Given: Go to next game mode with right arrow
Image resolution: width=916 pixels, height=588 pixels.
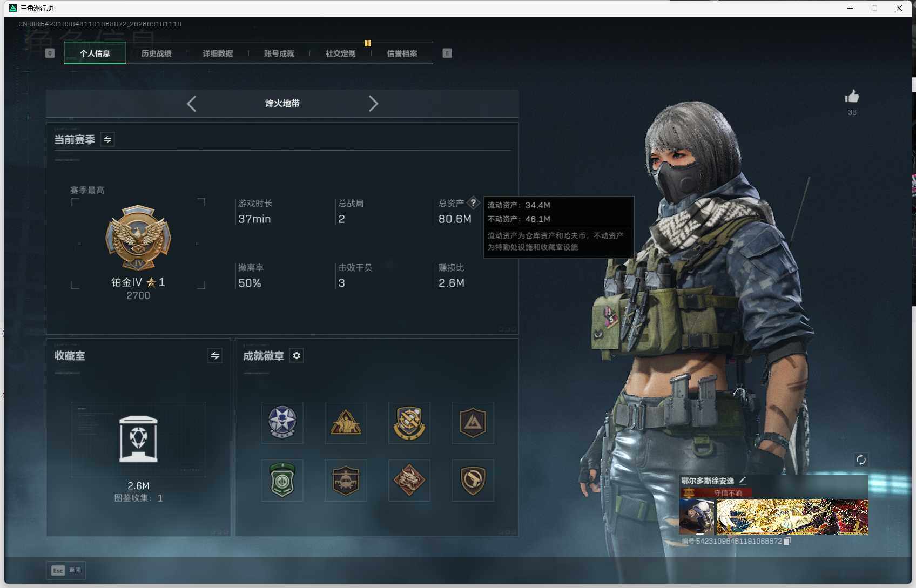Looking at the screenshot, I should coord(373,104).
